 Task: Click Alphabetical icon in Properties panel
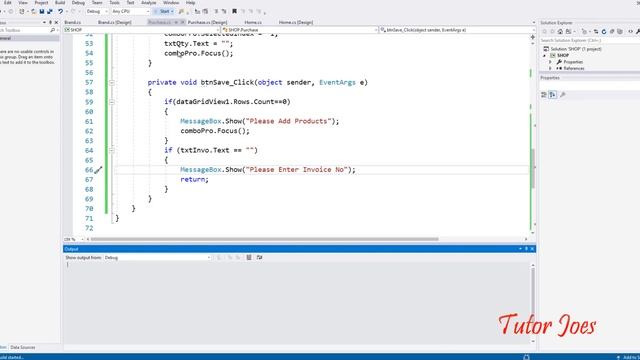(x=553, y=95)
